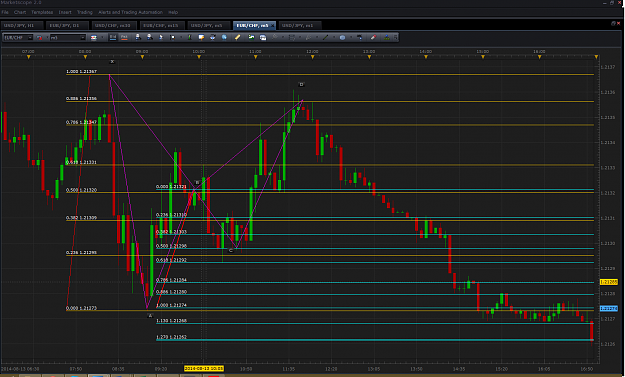
Task: Click the grey curve toolbar icon
Action: pos(308,37)
